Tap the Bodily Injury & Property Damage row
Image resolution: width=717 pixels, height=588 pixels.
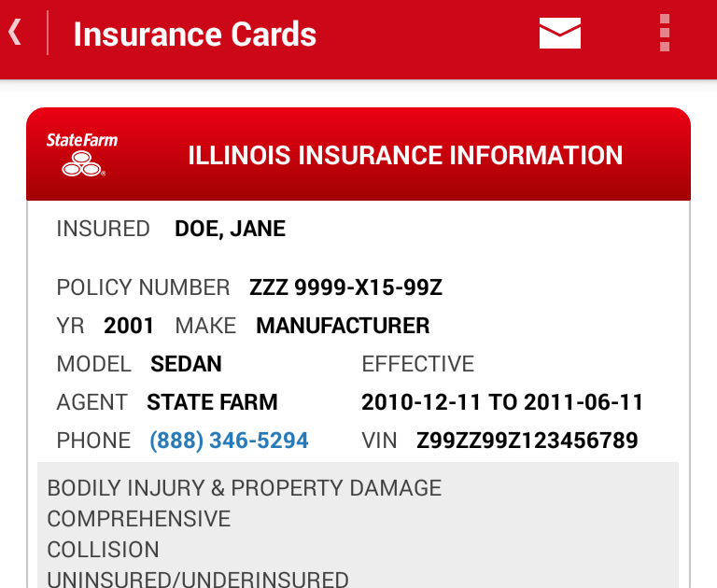[245, 488]
